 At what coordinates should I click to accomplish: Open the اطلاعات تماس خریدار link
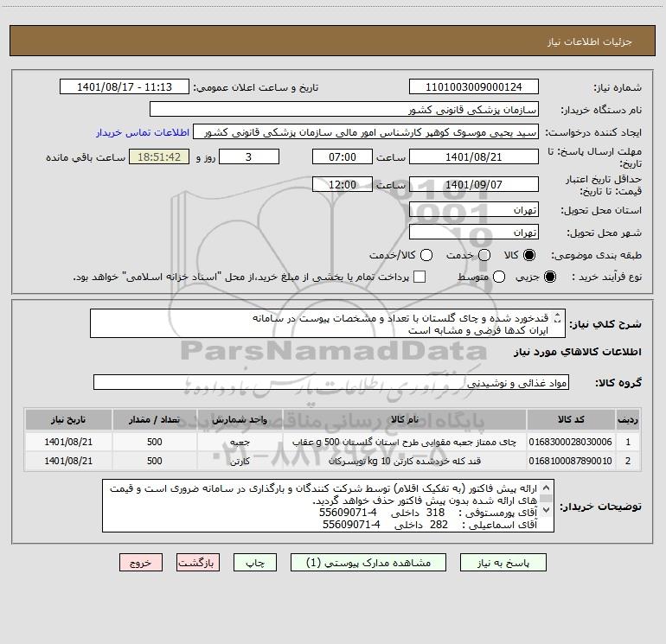143,132
